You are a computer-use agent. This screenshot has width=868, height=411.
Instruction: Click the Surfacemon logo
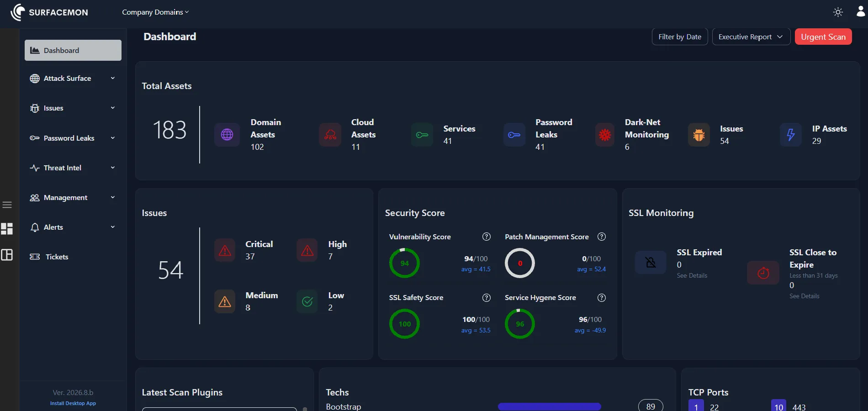tap(49, 12)
